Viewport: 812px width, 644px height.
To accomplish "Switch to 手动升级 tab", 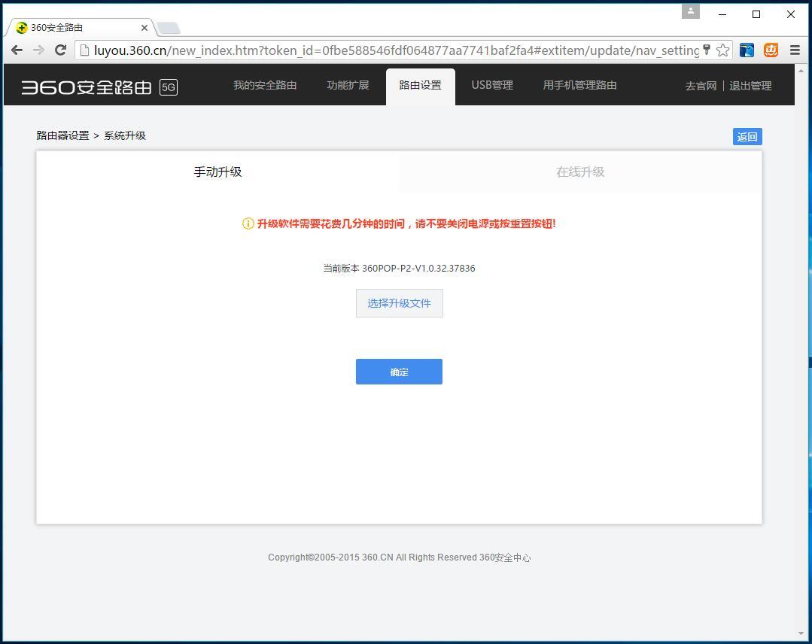I will click(x=217, y=172).
